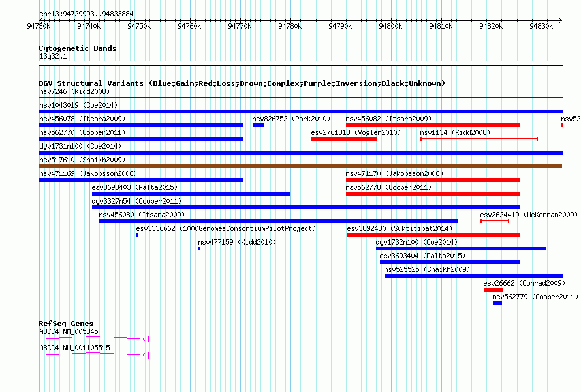This screenshot has height=392, width=581.
Task: Click the chr13:94729993..94833884 coordinates text
Action: 86,14
